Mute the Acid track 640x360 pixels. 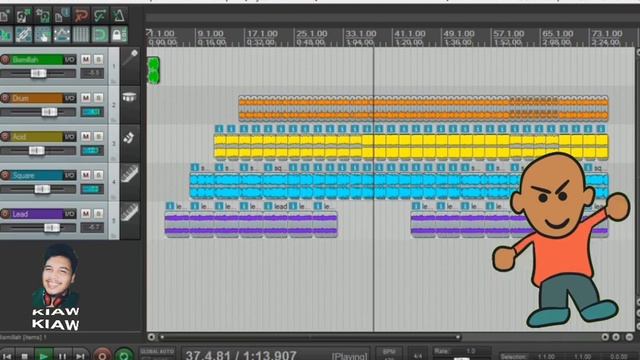(86, 136)
